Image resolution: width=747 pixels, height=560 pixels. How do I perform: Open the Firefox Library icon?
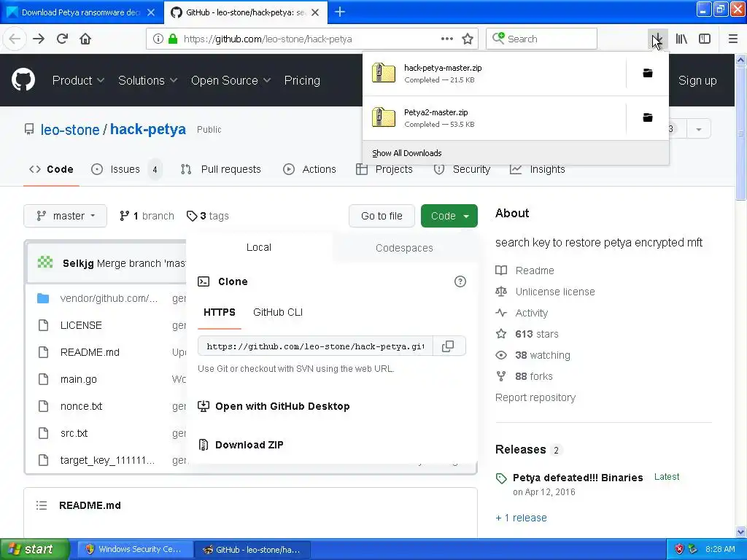[x=681, y=39]
